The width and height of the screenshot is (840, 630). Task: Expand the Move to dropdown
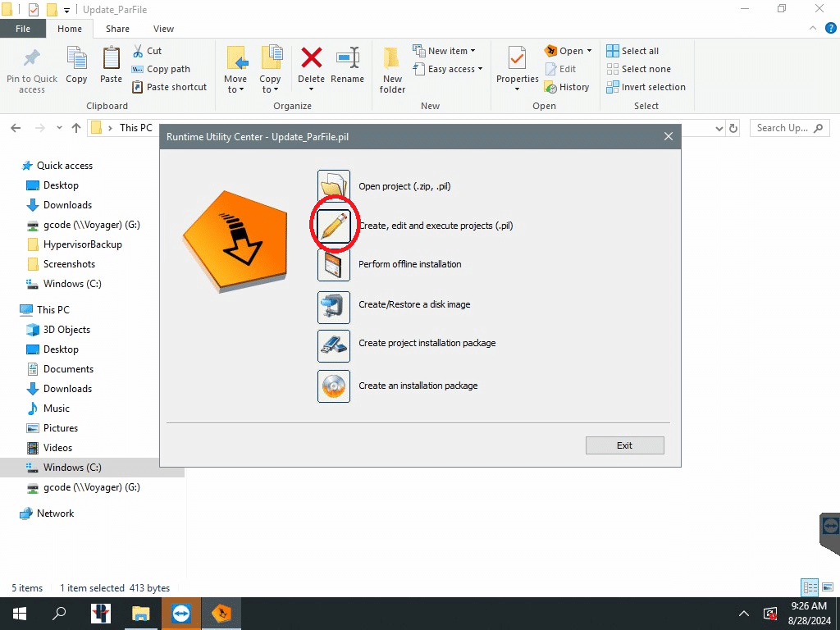pyautogui.click(x=235, y=89)
